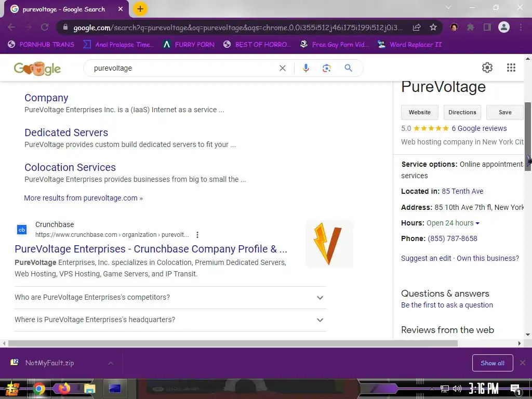This screenshot has height=399, width=532.
Task: Open the Company sitelink
Action: coord(46,98)
